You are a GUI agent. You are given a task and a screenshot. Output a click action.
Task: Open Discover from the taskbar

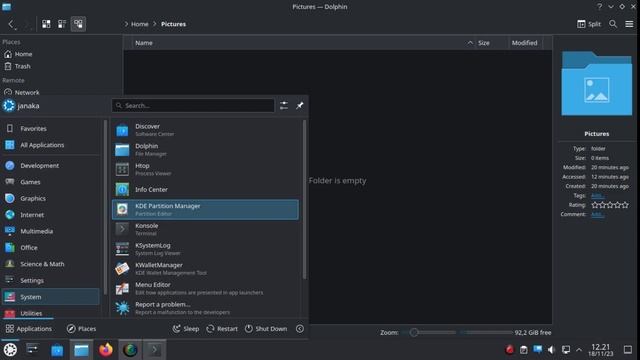[x=57, y=350]
